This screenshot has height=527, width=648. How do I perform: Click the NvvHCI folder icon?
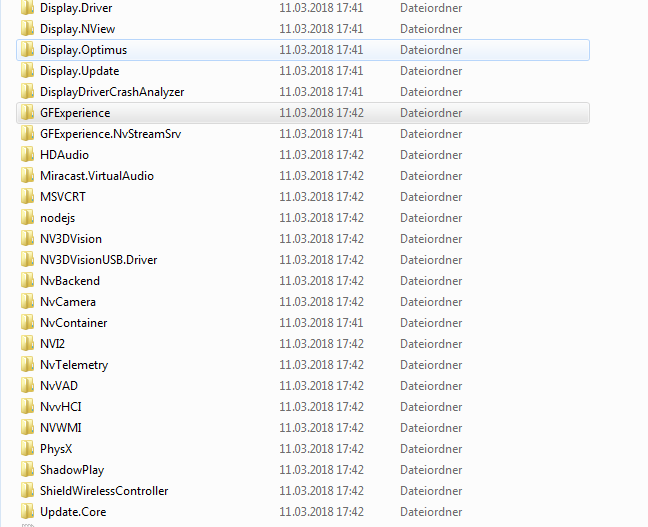tap(27, 407)
